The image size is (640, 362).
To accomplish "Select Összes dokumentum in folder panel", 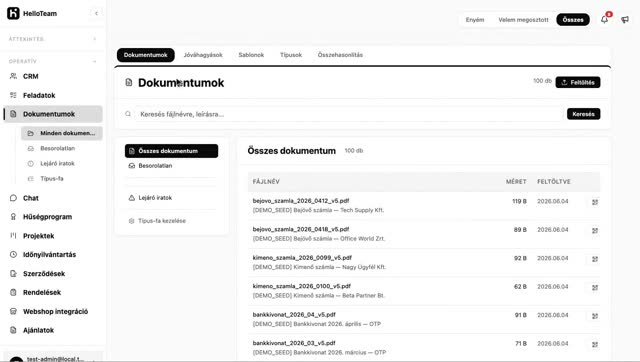I will pos(171,151).
